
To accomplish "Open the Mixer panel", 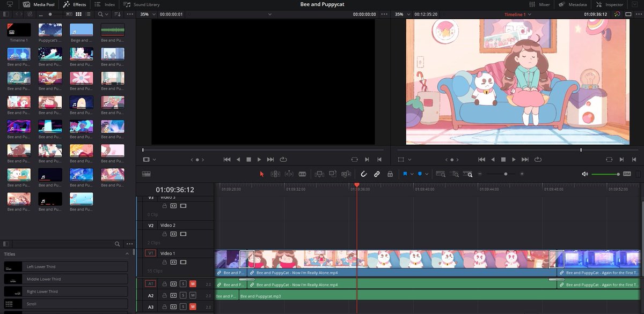I will tap(539, 4).
